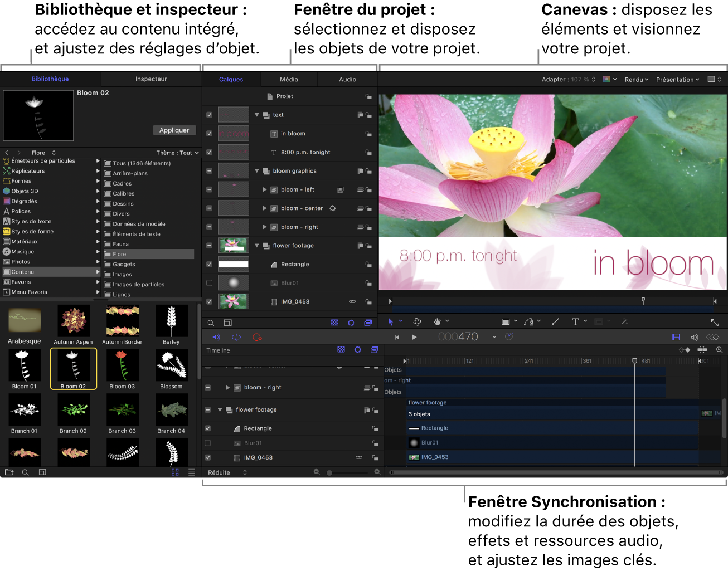Open the Présentation dropdown menu
Image resolution: width=728 pixels, height=571 pixels.
(677, 80)
